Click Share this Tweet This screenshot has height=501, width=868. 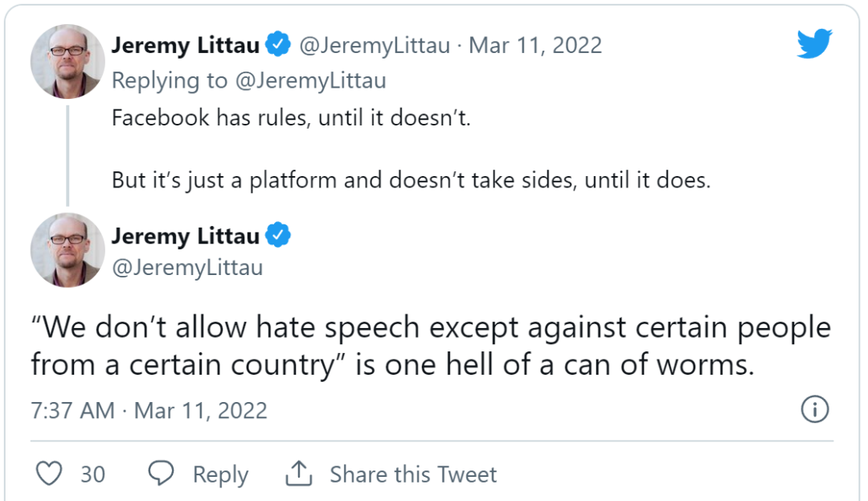(x=413, y=474)
